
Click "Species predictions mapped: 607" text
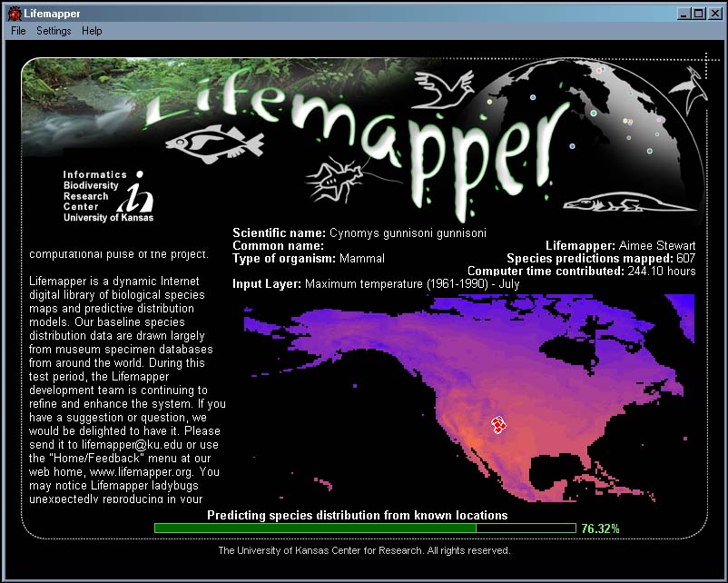coord(601,258)
